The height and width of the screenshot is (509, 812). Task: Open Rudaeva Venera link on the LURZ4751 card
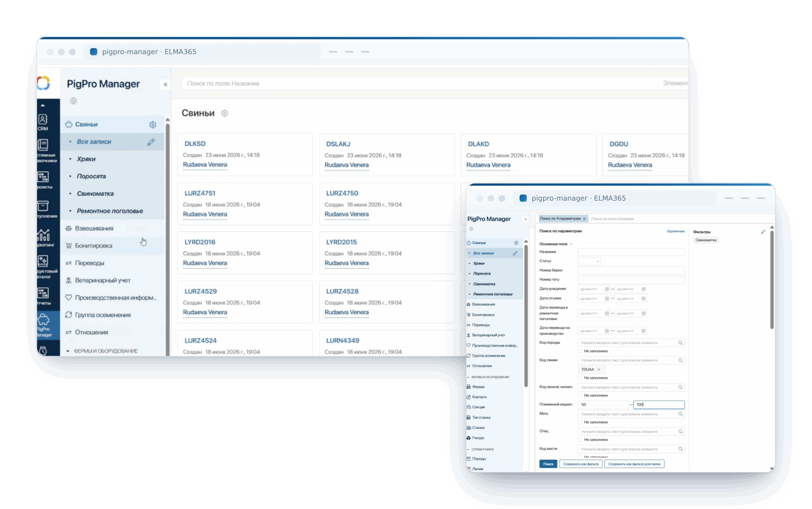point(205,214)
